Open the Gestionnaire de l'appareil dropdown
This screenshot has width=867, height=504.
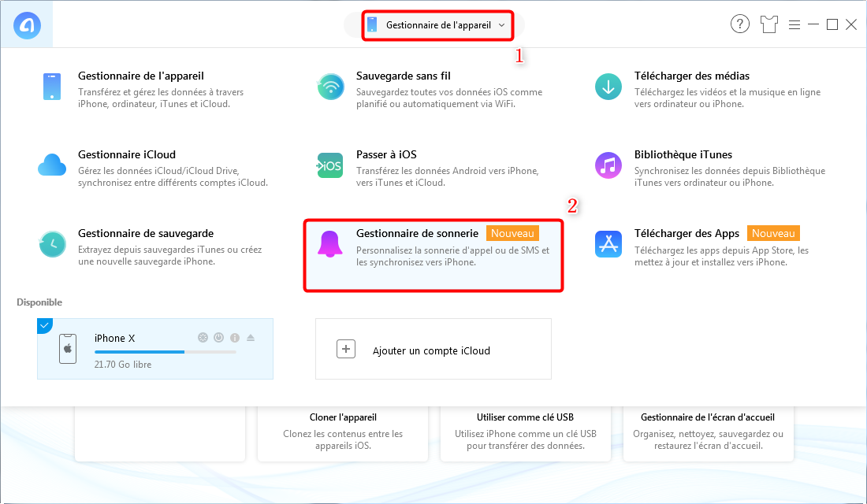tap(437, 25)
